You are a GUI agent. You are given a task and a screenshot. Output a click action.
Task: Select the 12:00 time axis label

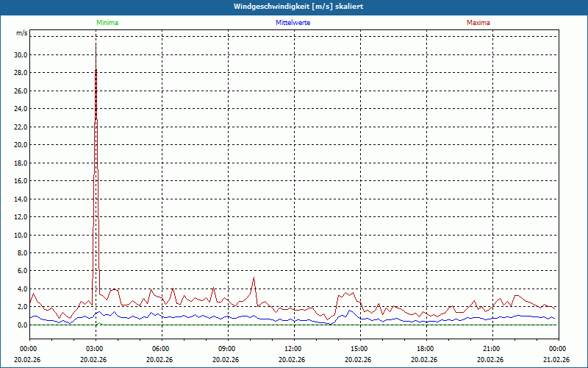pos(294,349)
